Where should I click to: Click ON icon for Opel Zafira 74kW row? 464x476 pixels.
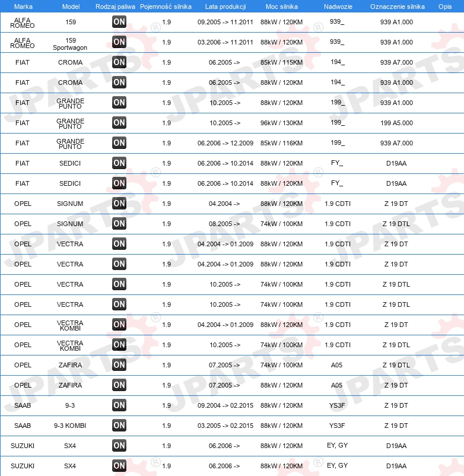(119, 365)
